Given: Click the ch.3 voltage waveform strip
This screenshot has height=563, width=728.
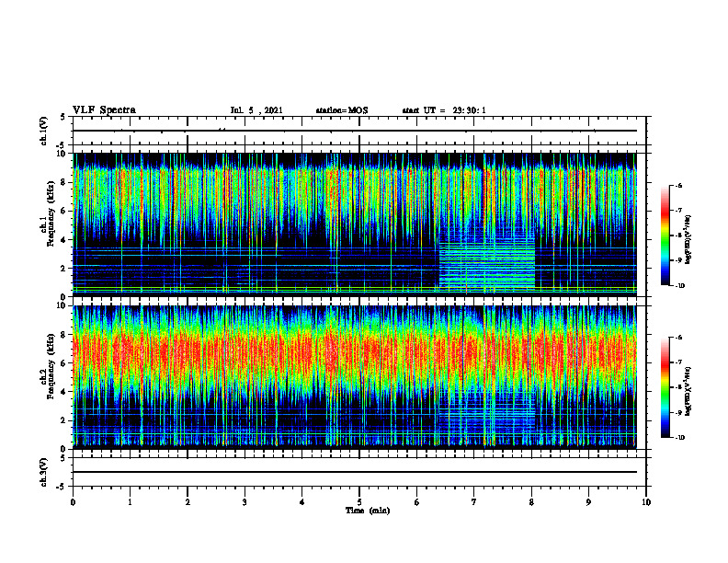Looking at the screenshot, I should coord(359,472).
